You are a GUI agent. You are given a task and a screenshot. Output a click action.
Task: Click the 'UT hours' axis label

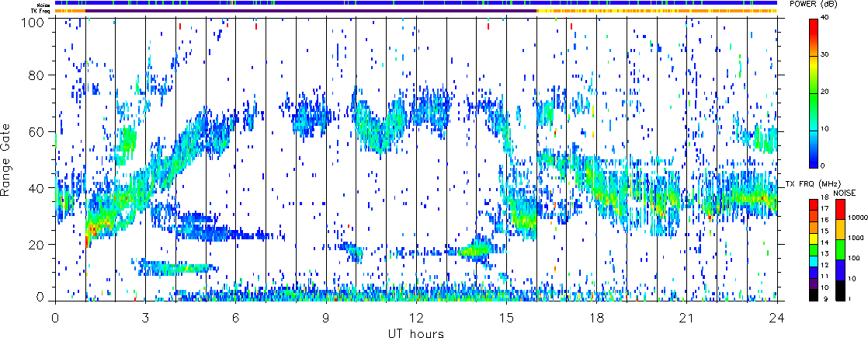(x=416, y=332)
